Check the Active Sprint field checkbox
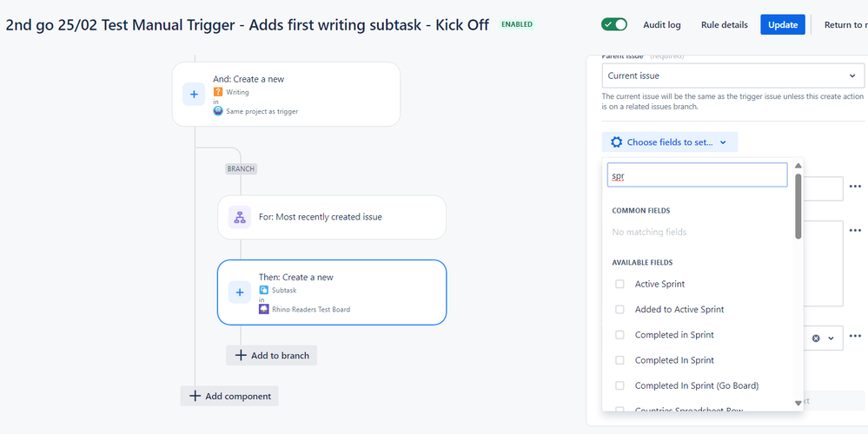 point(620,284)
